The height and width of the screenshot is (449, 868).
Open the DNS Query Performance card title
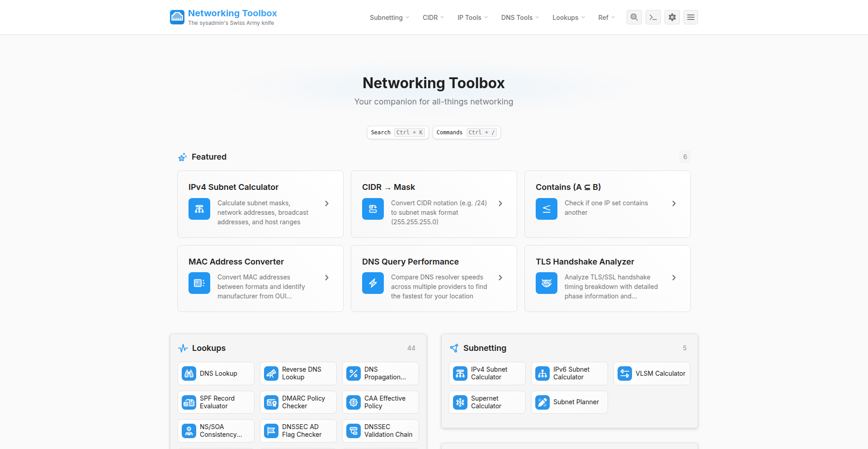click(x=410, y=262)
